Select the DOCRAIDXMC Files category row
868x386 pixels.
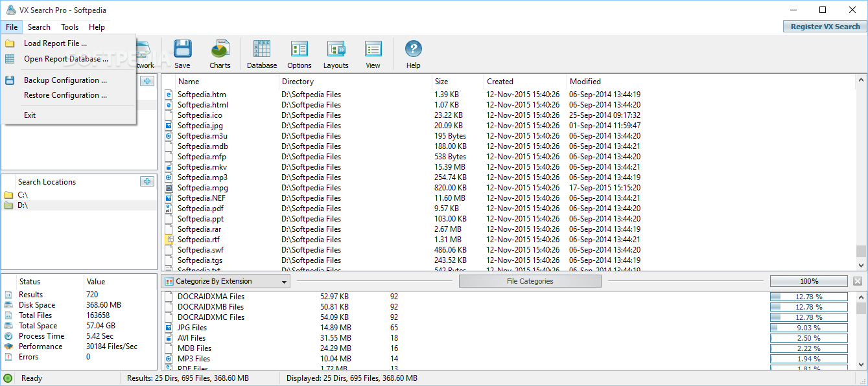(x=508, y=317)
